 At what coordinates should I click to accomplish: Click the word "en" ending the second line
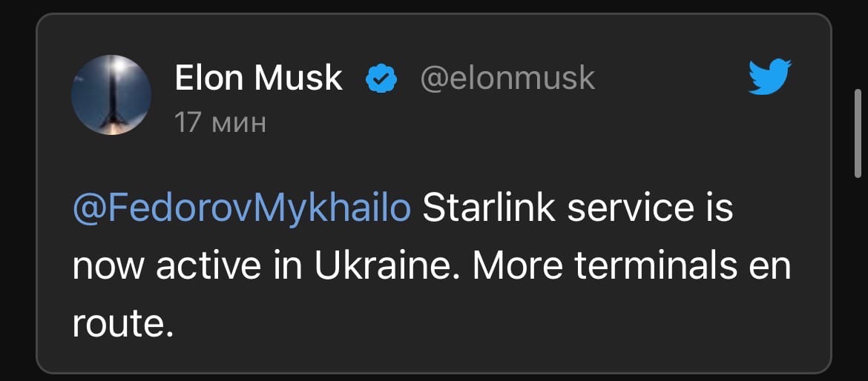(x=771, y=266)
